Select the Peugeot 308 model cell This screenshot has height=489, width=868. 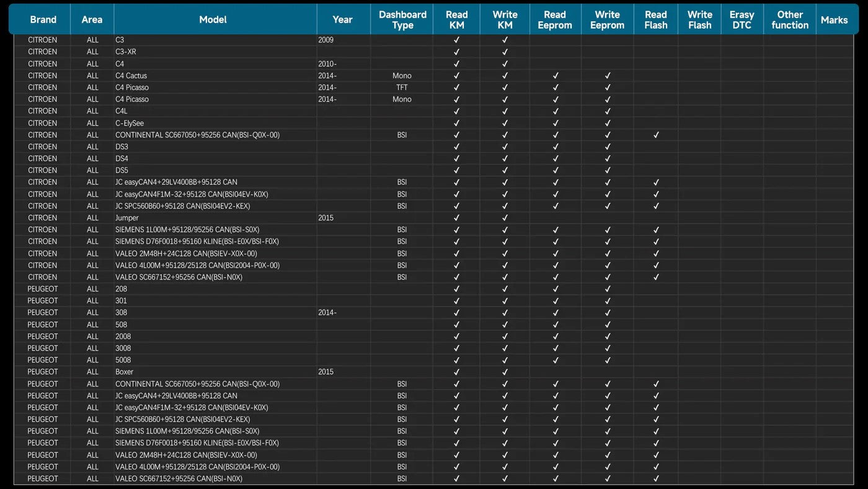215,313
